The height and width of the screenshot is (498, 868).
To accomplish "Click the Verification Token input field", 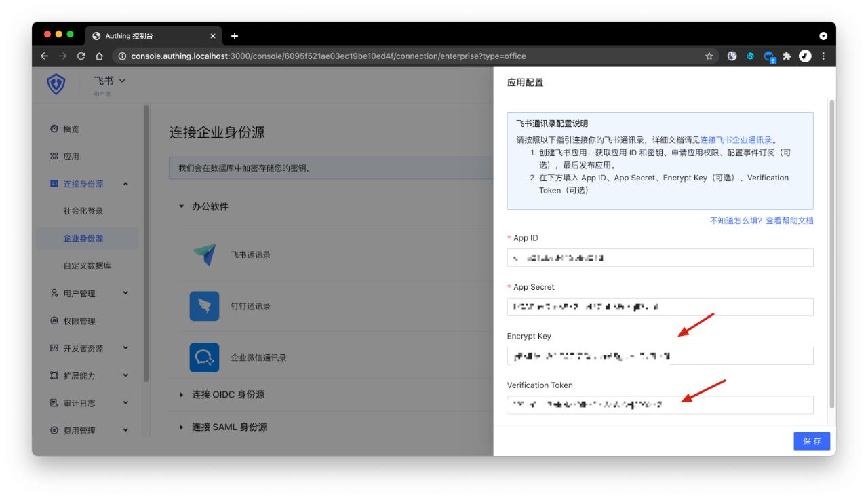I will pos(659,405).
